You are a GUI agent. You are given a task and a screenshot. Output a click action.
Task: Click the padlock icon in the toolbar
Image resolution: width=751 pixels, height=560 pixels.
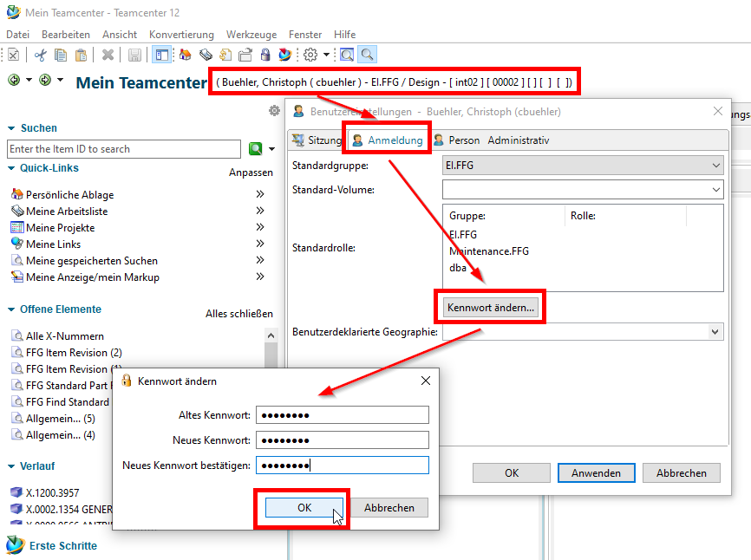click(265, 55)
